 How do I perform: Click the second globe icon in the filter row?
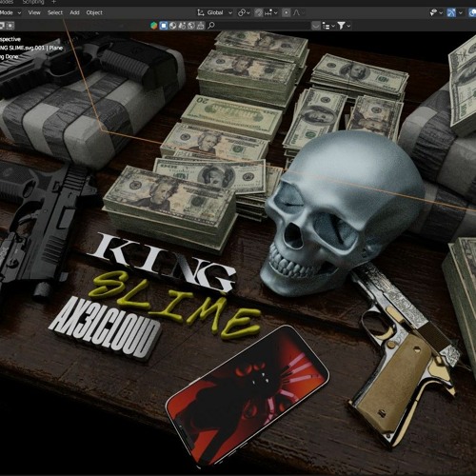tap(191, 26)
